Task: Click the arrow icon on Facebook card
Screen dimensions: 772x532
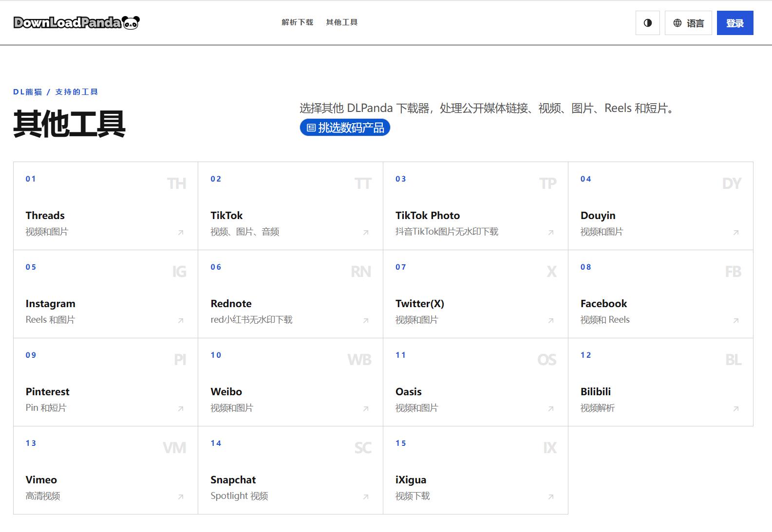Action: tap(736, 321)
